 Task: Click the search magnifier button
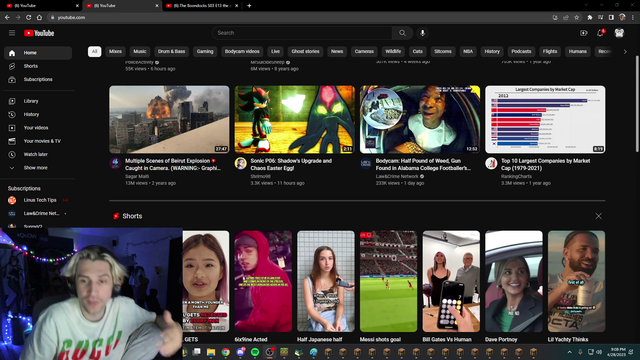pyautogui.click(x=402, y=33)
